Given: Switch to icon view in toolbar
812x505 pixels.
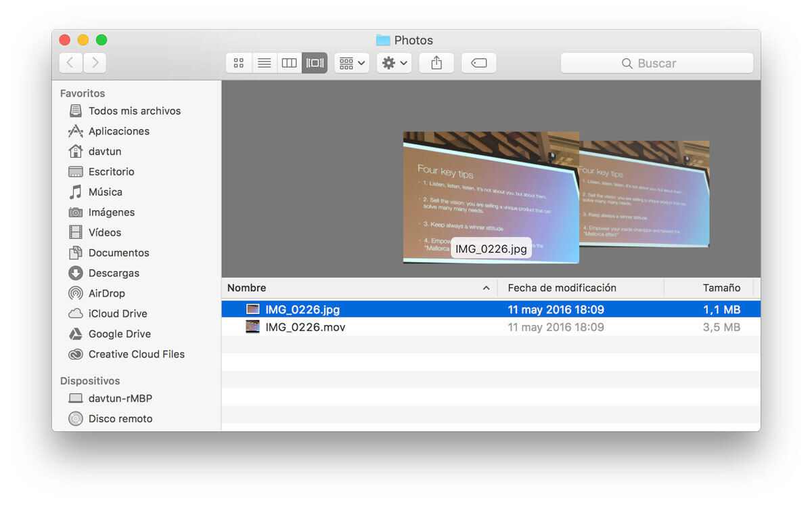Looking at the screenshot, I should (x=238, y=63).
